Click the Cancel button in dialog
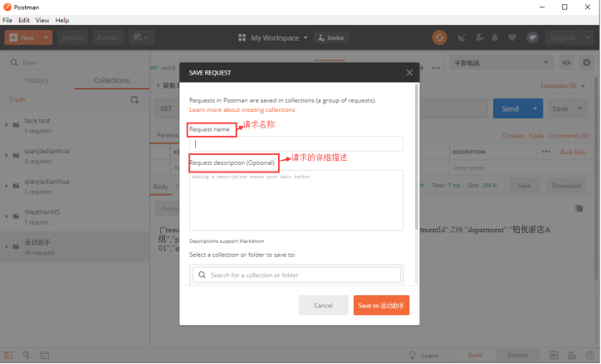Image resolution: width=601 pixels, height=364 pixels. click(323, 305)
